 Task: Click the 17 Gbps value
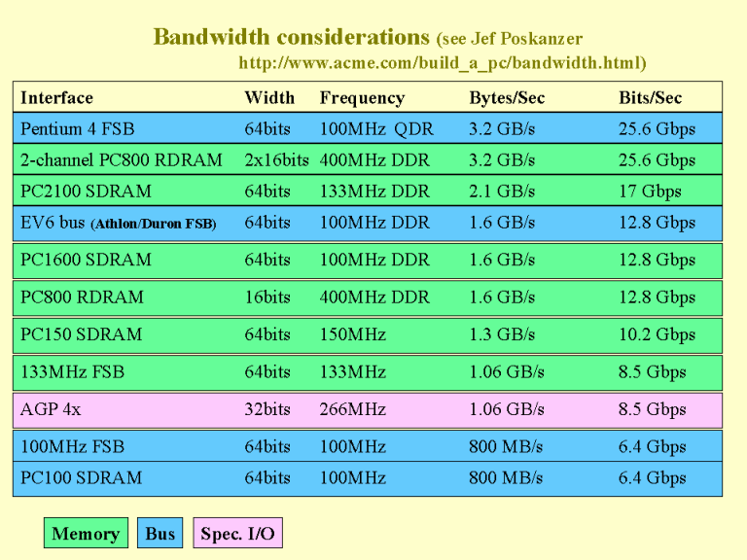click(650, 192)
